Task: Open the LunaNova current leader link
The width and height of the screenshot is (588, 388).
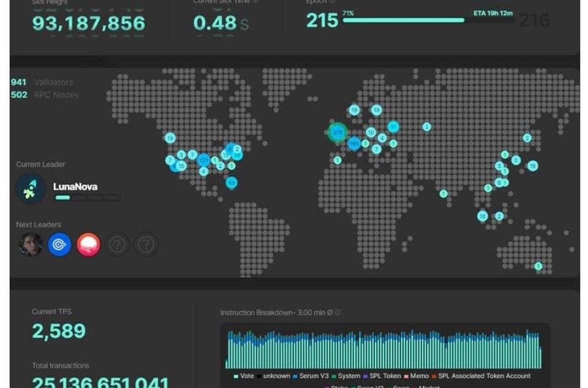Action: coord(75,187)
